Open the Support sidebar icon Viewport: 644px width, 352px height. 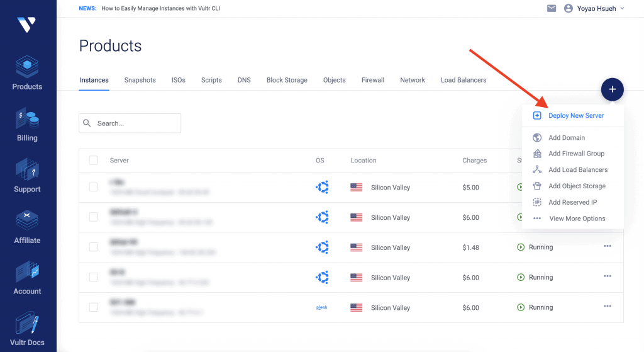(x=27, y=176)
